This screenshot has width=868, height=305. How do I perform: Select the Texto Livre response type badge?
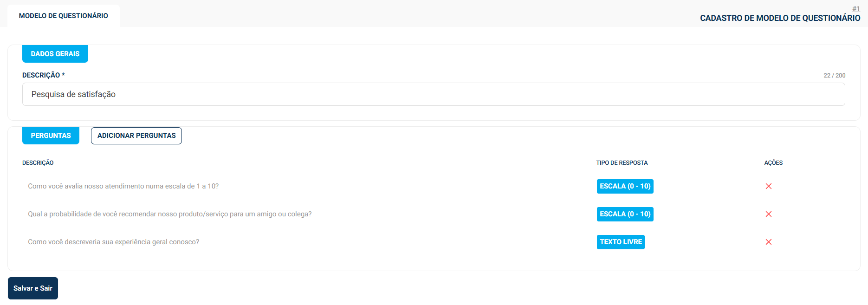pyautogui.click(x=621, y=242)
